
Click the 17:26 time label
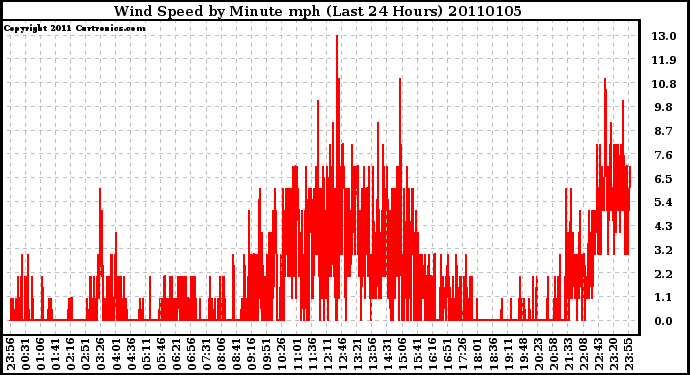coord(464,355)
